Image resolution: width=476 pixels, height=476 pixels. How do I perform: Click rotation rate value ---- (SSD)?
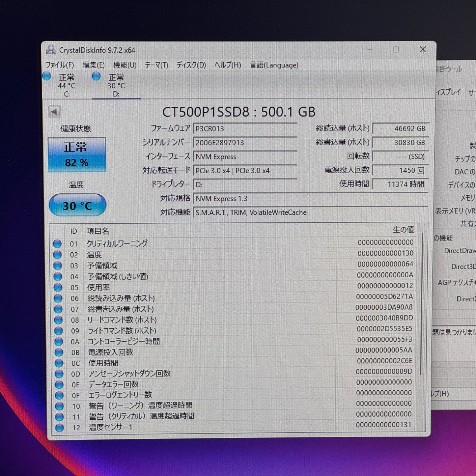(401, 156)
